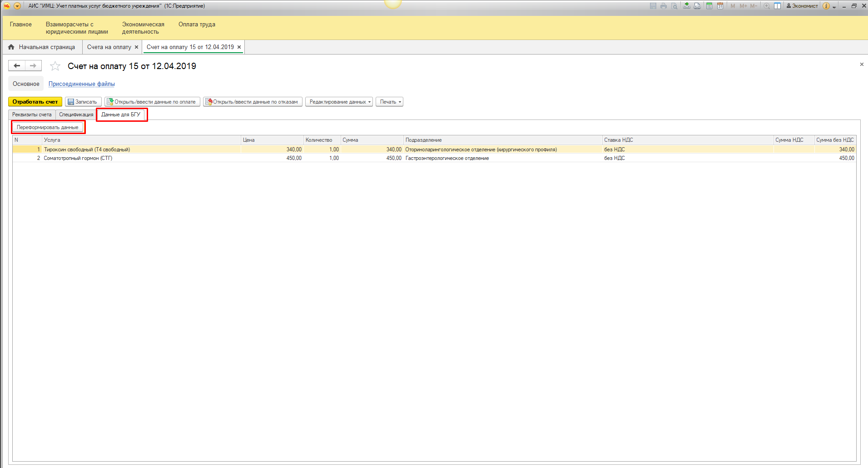Open the 1C main menu dropdown arrow
Screen dimensions: 868x468
tap(17, 6)
